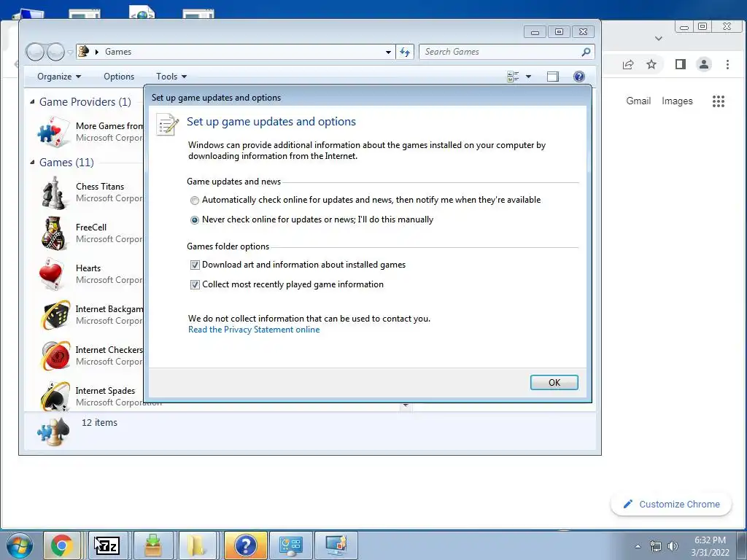Click Options in Games toolbar
Image resolution: width=747 pixels, height=560 pixels.
coord(119,77)
